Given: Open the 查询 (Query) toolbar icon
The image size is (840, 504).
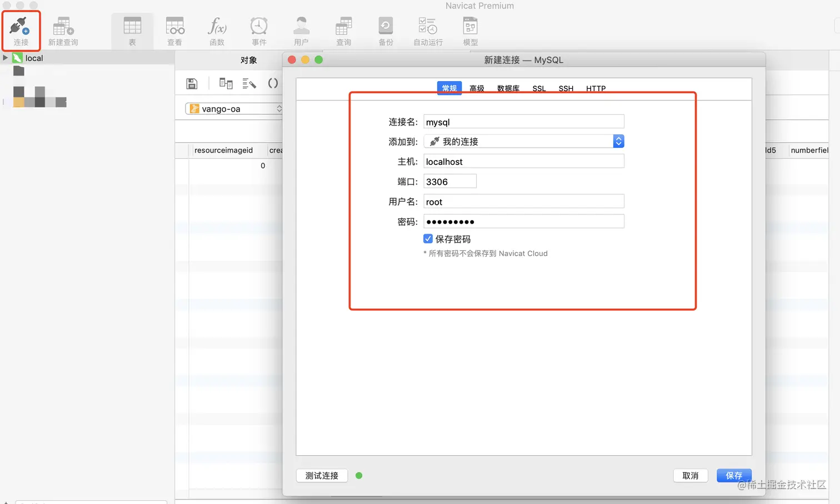Looking at the screenshot, I should 343,31.
